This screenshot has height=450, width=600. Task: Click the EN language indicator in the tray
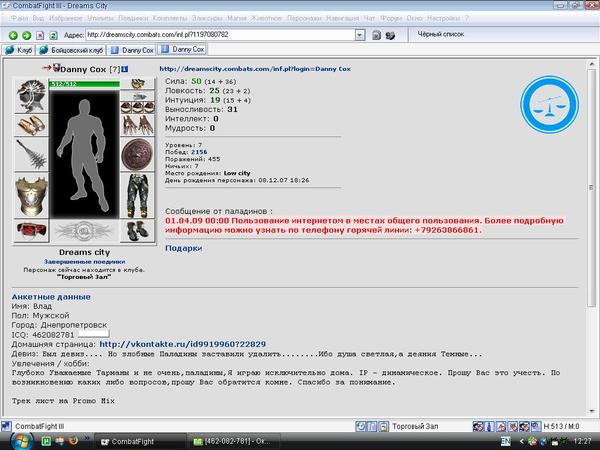505,441
